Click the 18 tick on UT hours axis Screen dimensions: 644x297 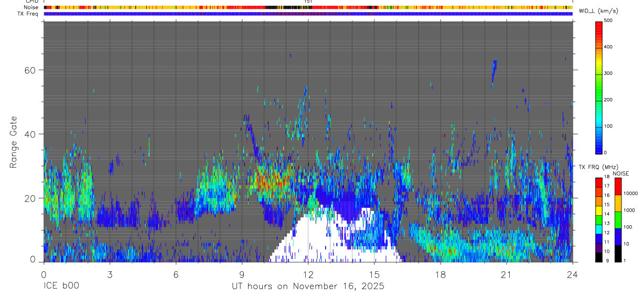tap(441, 274)
